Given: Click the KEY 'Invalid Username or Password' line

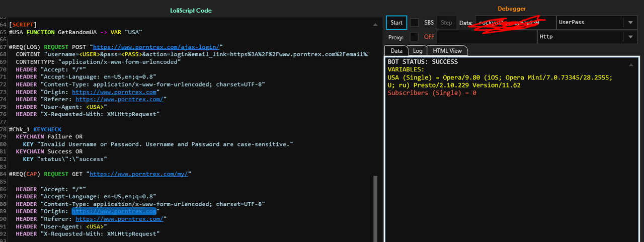Looking at the screenshot, I should [x=158, y=144].
